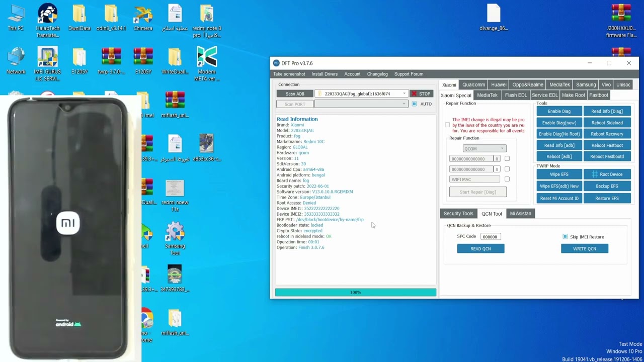The width and height of the screenshot is (644, 362).
Task: Select the odin3_v3.14.1 folder
Action: (111, 18)
